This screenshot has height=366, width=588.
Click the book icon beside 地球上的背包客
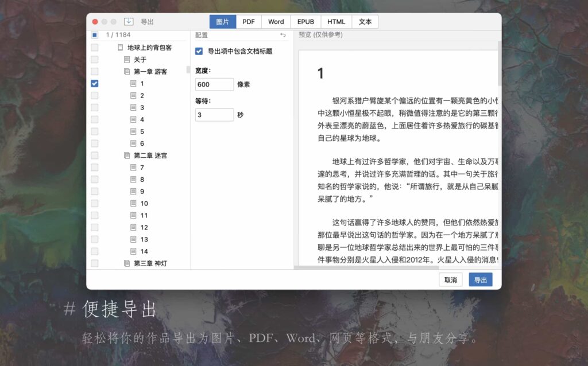coord(119,47)
